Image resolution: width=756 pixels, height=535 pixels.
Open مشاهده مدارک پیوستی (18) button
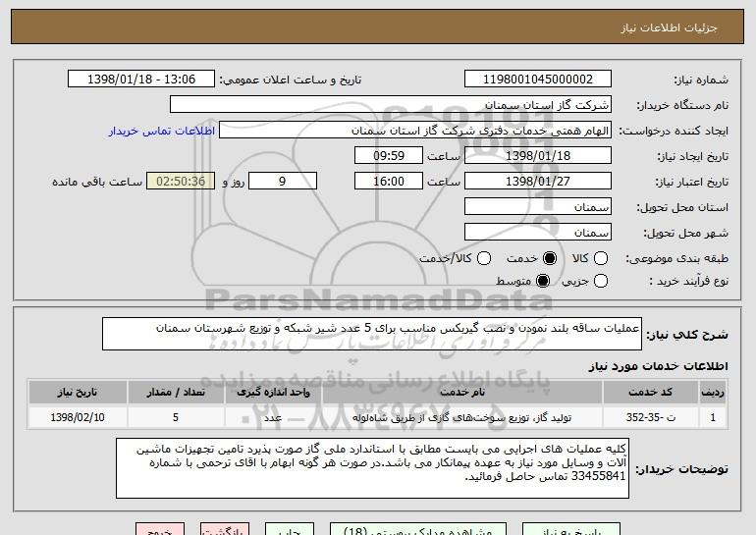pos(418,529)
